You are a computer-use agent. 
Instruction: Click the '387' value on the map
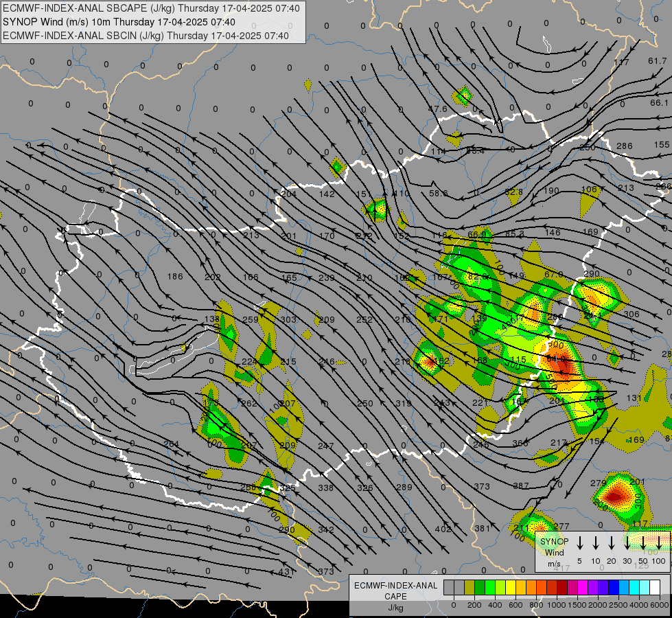[x=521, y=486]
